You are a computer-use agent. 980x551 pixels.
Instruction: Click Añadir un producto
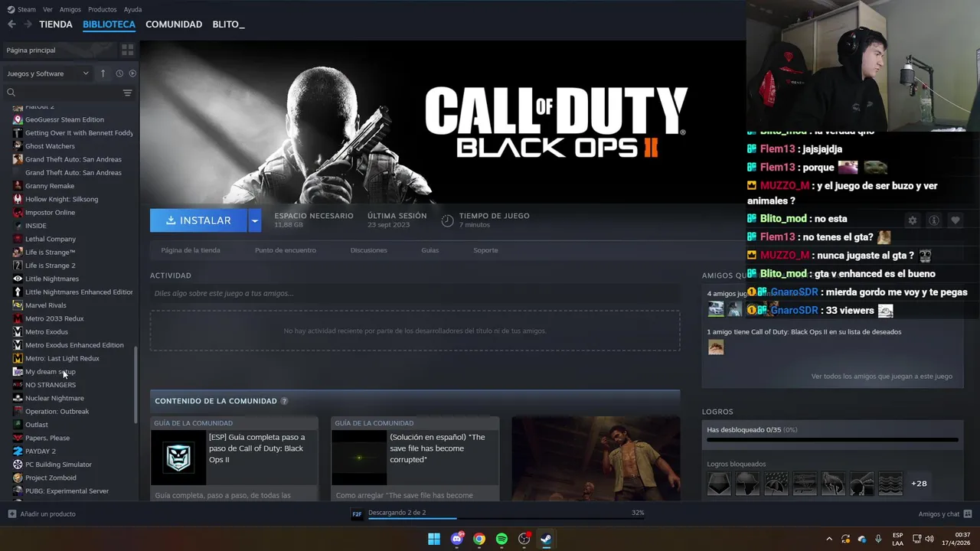41,514
